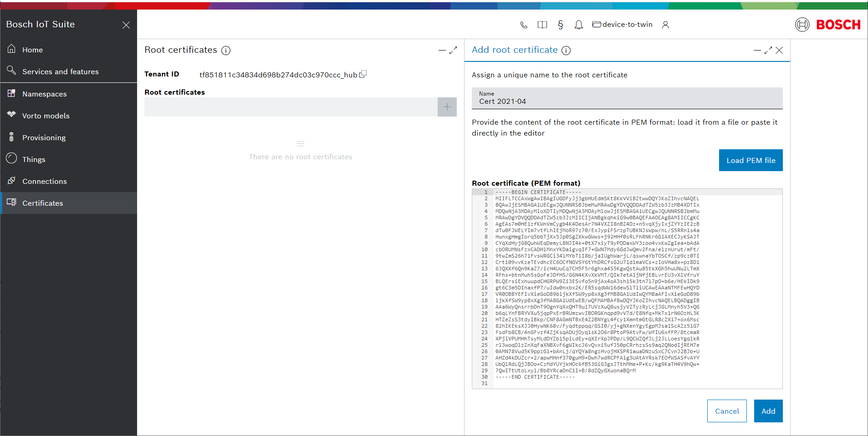Expand the Root certificates panel
This screenshot has height=436, width=868.
coord(453,51)
